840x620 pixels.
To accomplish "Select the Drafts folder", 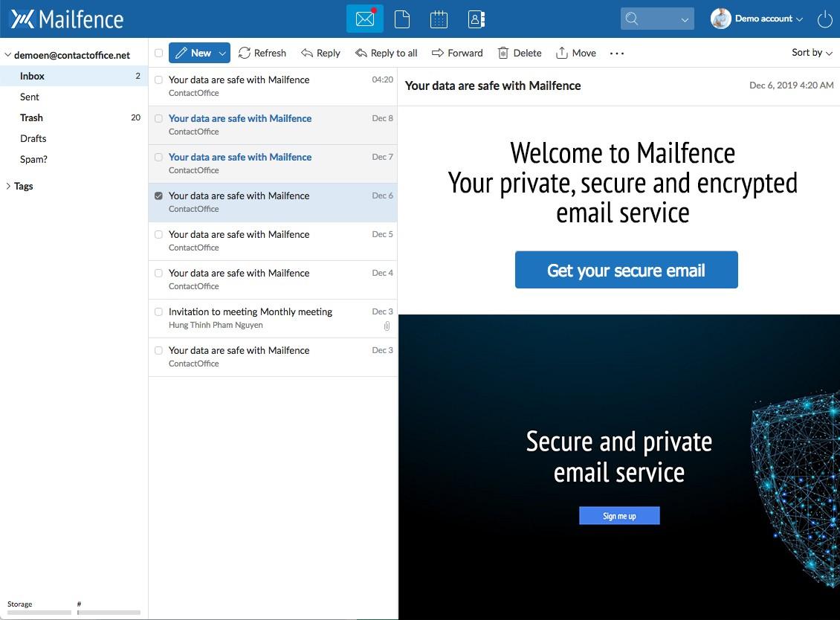I will pyautogui.click(x=74, y=139).
